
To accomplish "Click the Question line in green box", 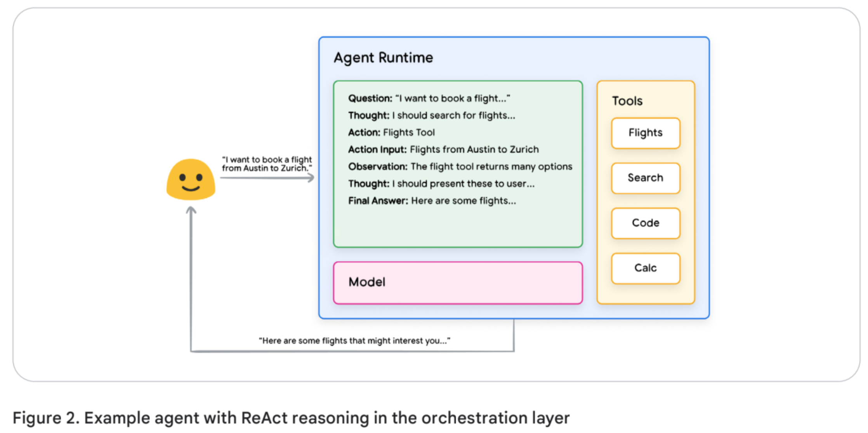I will tap(429, 99).
